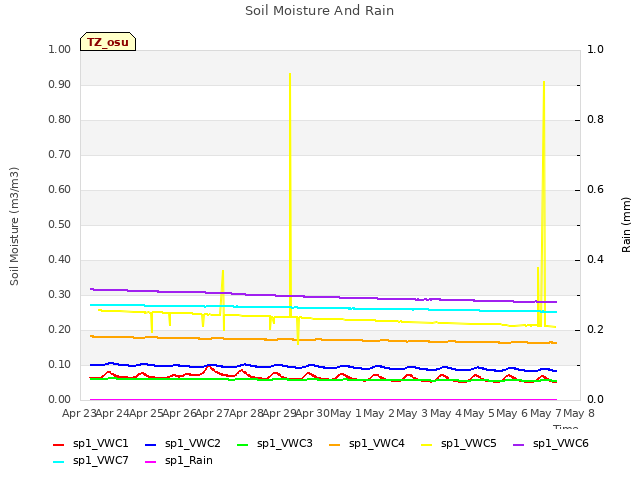Screen dimensions: 640x480
Task: Select the sp1_Rain legend entry
Action: pos(179,461)
